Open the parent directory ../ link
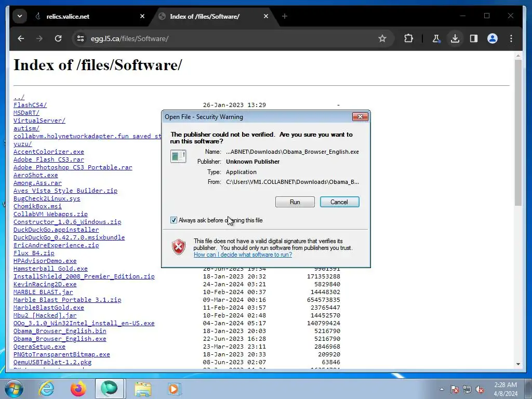 19,97
